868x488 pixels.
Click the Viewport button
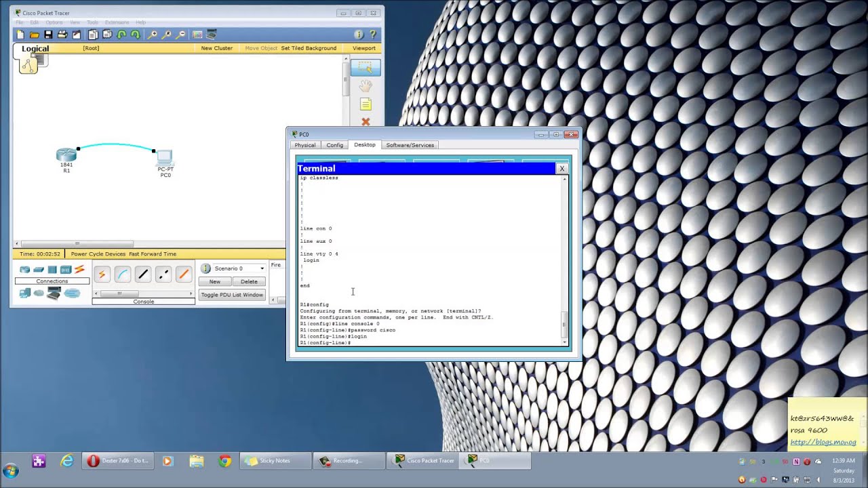coord(364,48)
